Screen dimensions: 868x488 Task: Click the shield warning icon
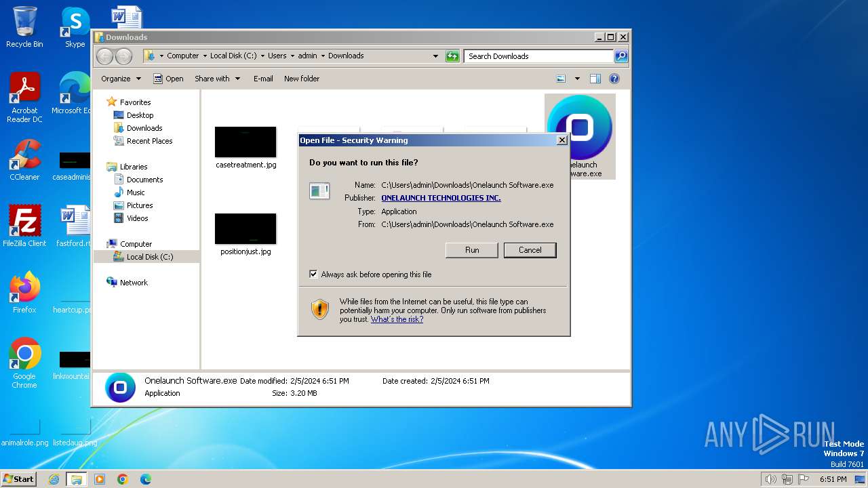pyautogui.click(x=320, y=310)
